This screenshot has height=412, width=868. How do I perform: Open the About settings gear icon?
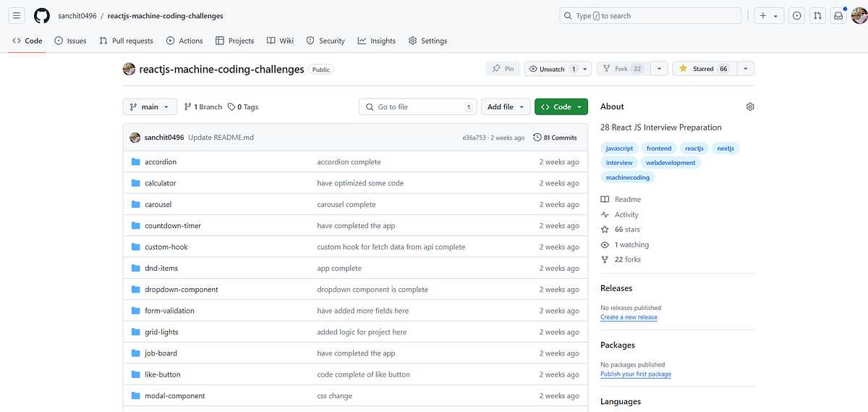click(750, 106)
